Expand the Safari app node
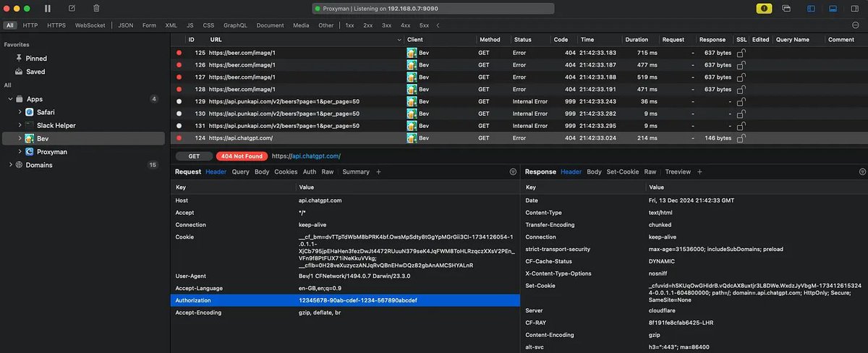The width and height of the screenshot is (868, 353). pyautogui.click(x=20, y=112)
